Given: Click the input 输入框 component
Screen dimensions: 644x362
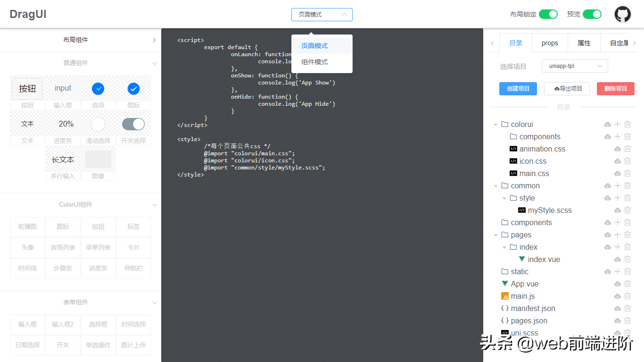Looking at the screenshot, I should pos(63,88).
